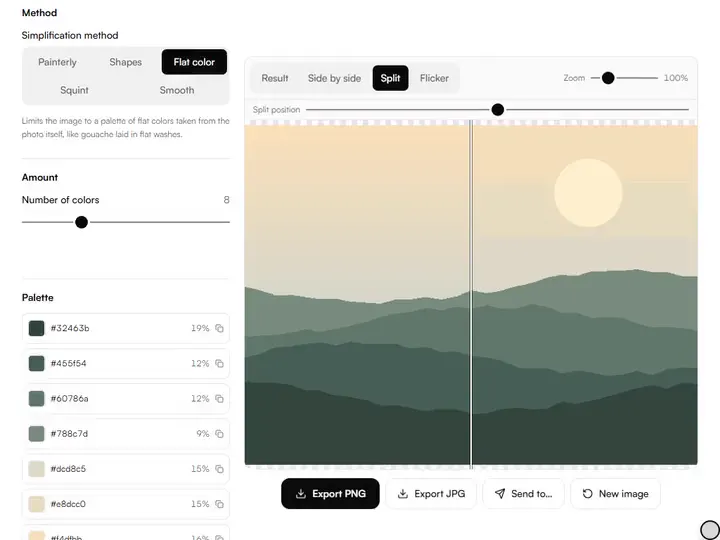
Task: Click the #32463b hex text
Action: tap(70, 328)
